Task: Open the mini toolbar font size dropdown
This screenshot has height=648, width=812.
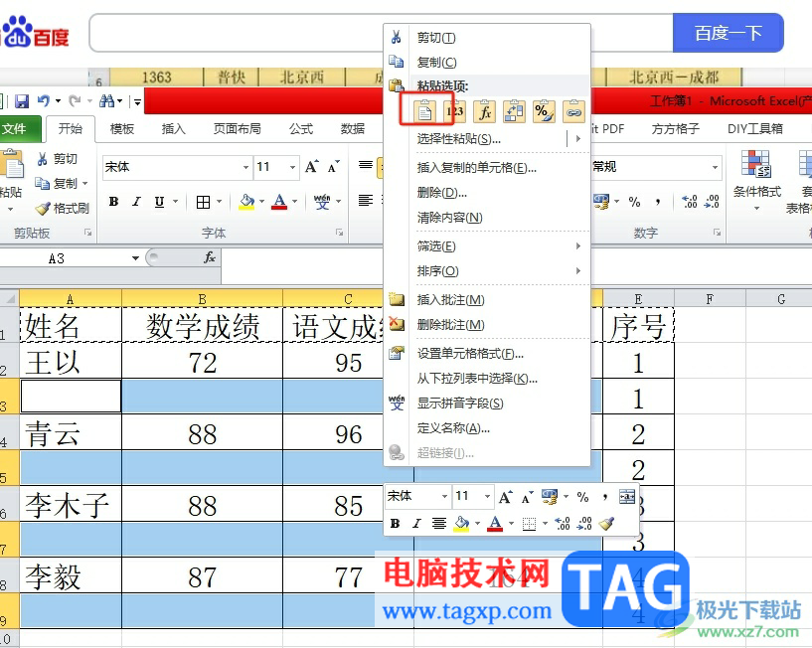Action: tap(487, 496)
